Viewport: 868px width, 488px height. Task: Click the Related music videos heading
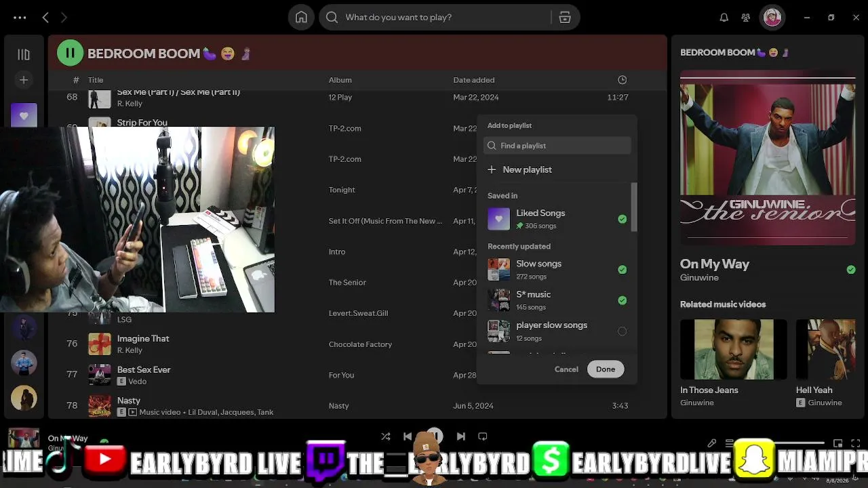[723, 305]
